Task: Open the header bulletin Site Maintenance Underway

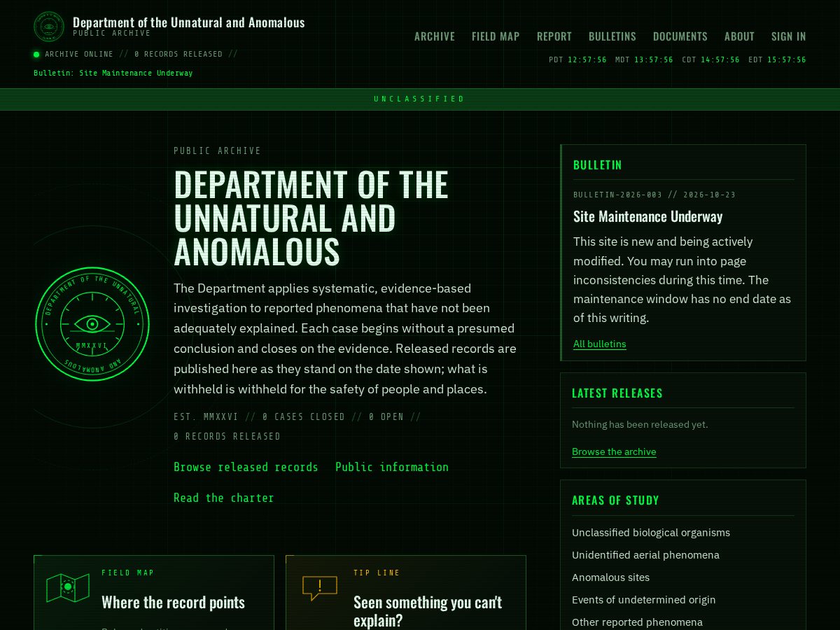Action: (113, 73)
